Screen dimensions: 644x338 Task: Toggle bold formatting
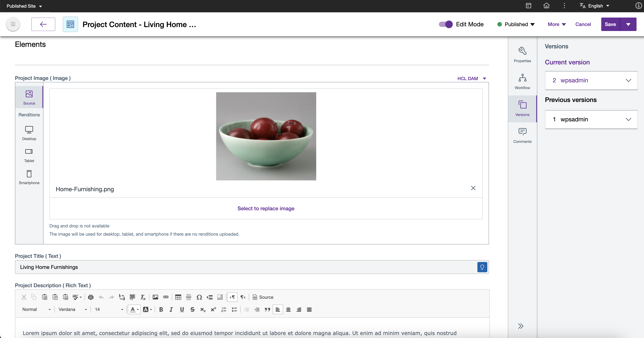[161, 309]
